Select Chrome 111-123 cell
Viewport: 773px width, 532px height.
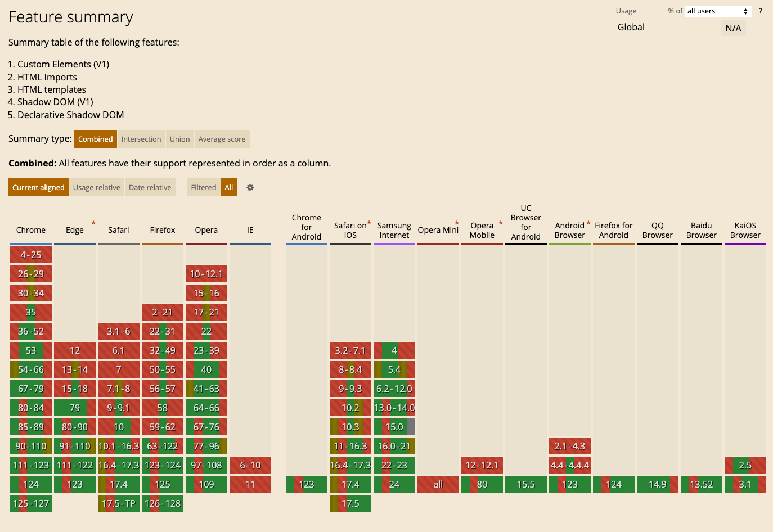[31, 465]
